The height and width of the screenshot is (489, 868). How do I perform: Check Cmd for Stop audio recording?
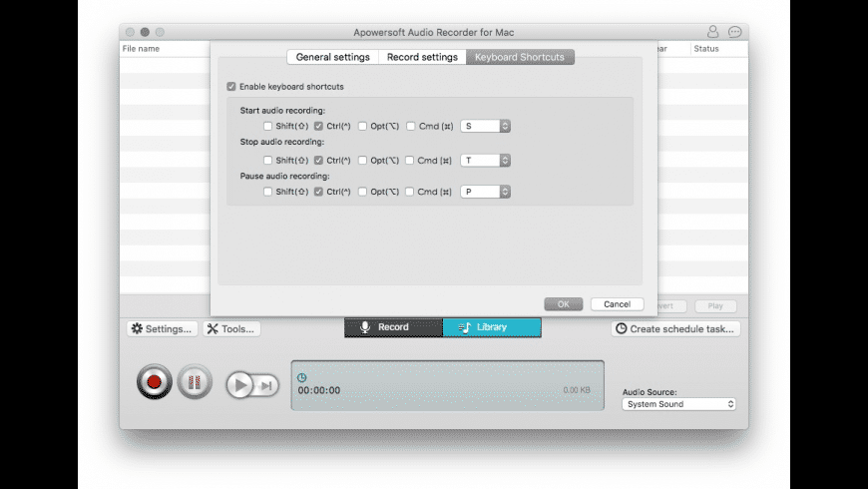410,160
